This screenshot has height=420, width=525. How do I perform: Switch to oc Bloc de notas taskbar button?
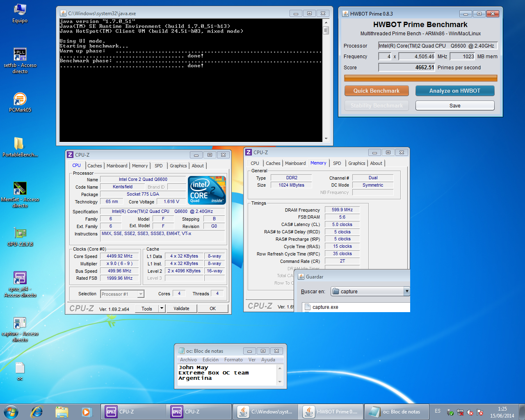(x=397, y=412)
